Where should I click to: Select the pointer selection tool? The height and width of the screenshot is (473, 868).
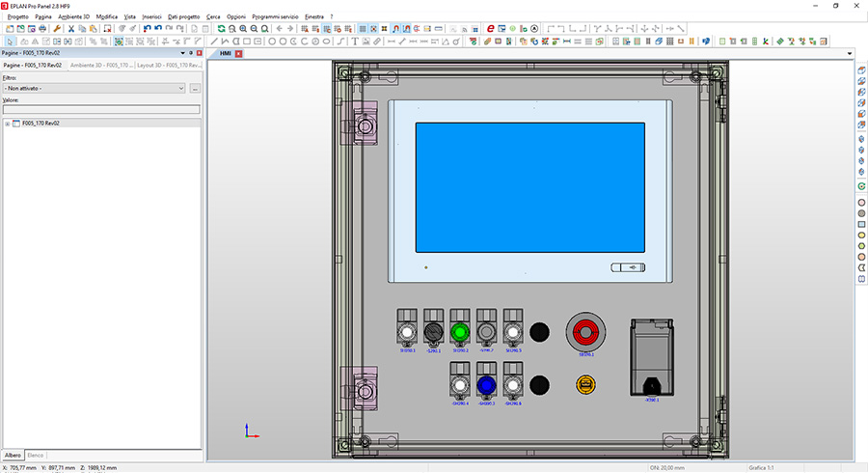coord(9,42)
